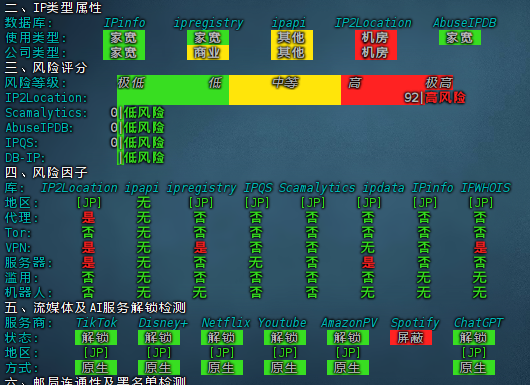The height and width of the screenshot is (385, 530).
Task: Click '无' in 服务器 row under IPQS
Action: (x=256, y=263)
